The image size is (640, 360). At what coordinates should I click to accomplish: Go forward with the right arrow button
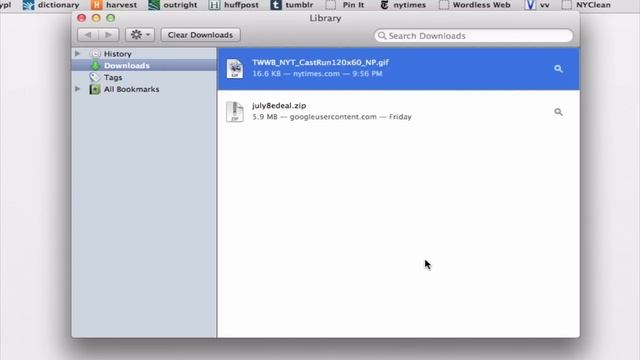(109, 35)
